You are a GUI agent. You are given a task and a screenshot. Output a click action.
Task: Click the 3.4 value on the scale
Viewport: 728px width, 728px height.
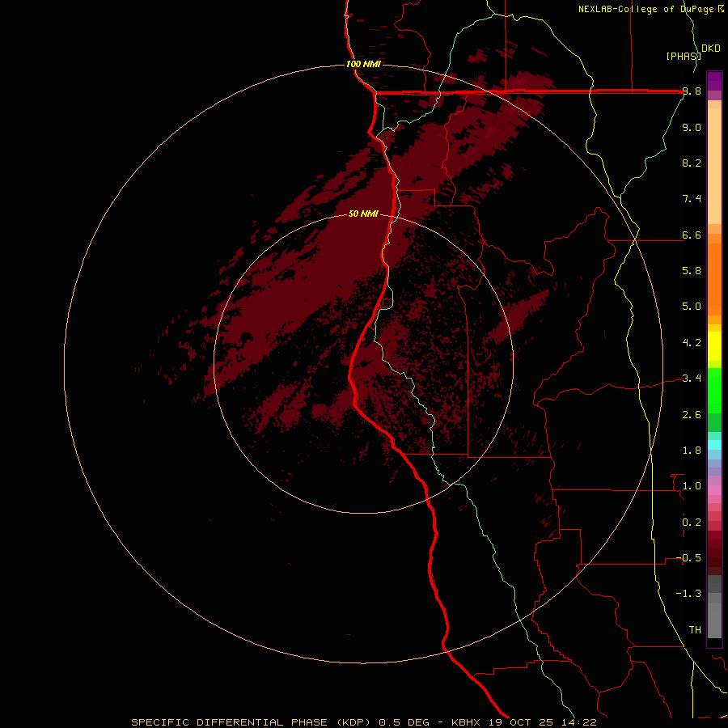(692, 379)
